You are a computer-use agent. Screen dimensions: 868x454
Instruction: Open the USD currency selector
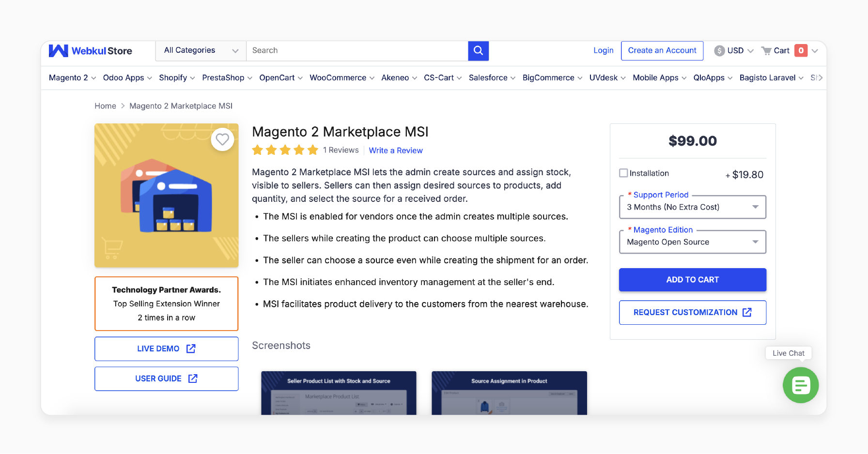(x=734, y=51)
